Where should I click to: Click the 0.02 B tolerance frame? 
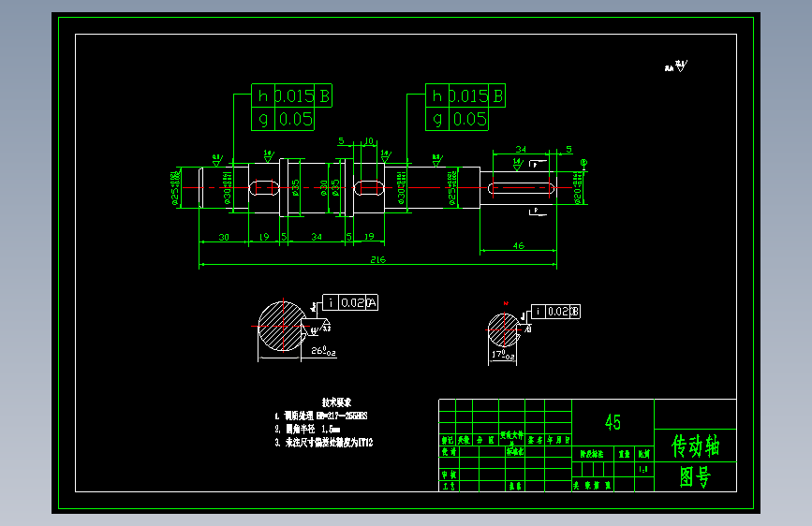[x=555, y=311]
